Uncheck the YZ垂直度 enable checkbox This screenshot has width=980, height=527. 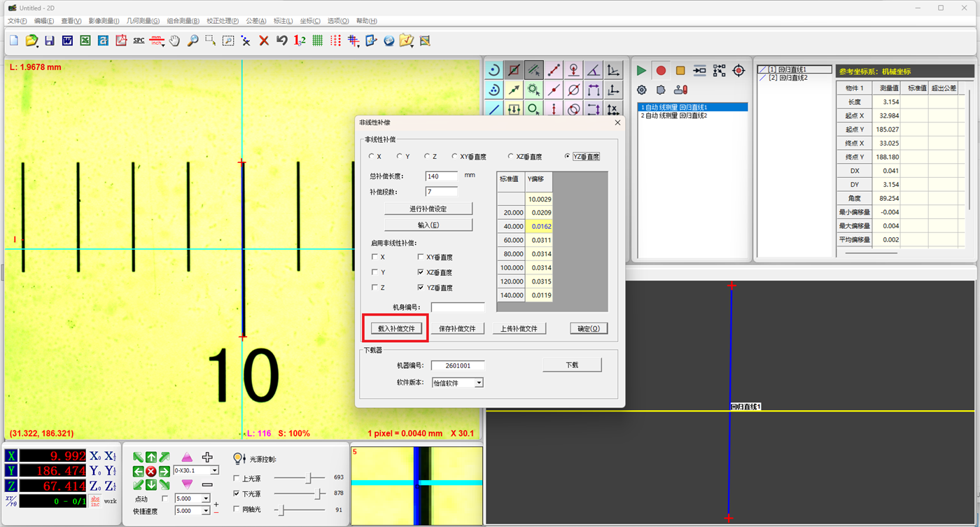pyautogui.click(x=421, y=288)
